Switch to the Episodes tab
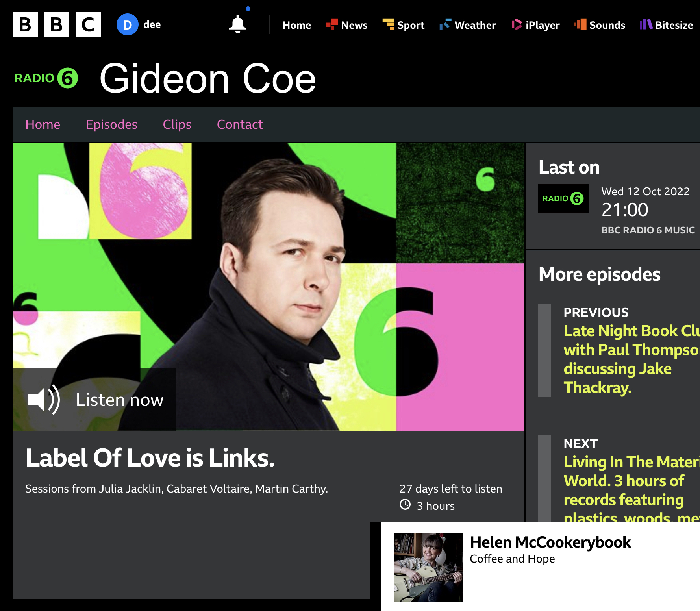Viewport: 700px width, 611px height. [111, 124]
